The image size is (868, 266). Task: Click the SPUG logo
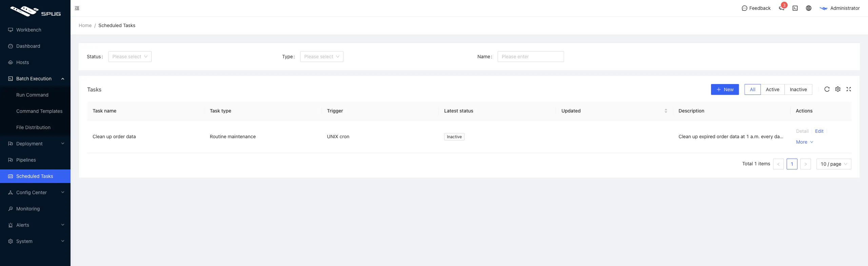tap(35, 11)
